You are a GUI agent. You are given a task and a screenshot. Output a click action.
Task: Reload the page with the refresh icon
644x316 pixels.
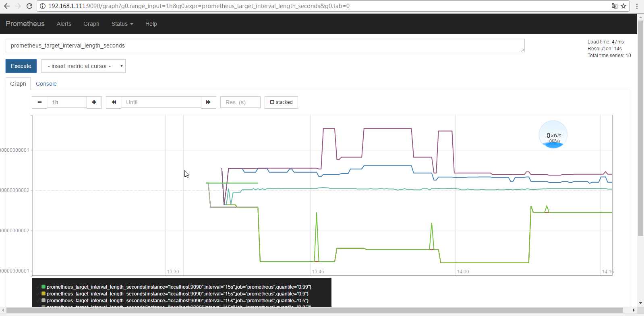(29, 6)
